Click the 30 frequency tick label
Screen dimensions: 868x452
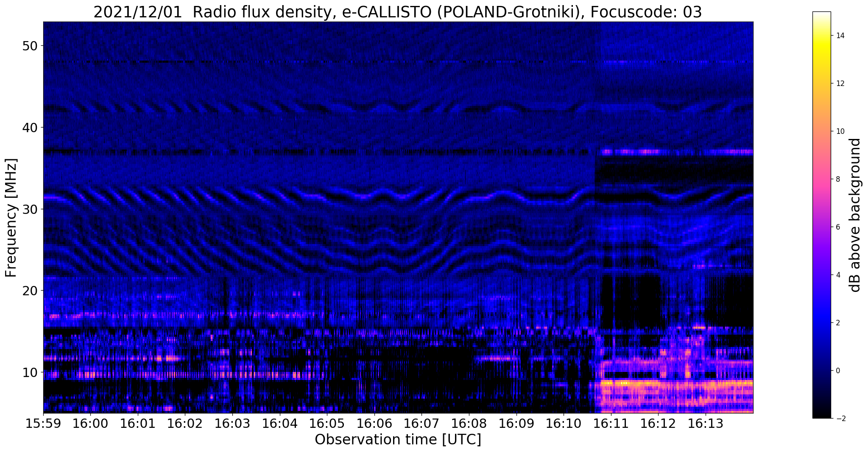(30, 209)
